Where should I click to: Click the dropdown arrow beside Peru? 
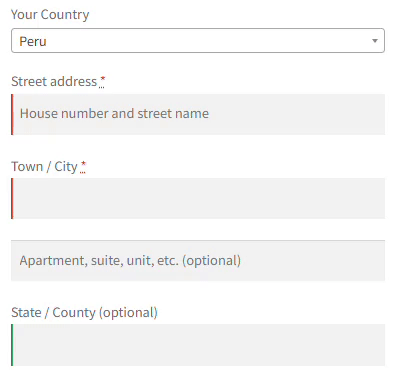click(375, 41)
